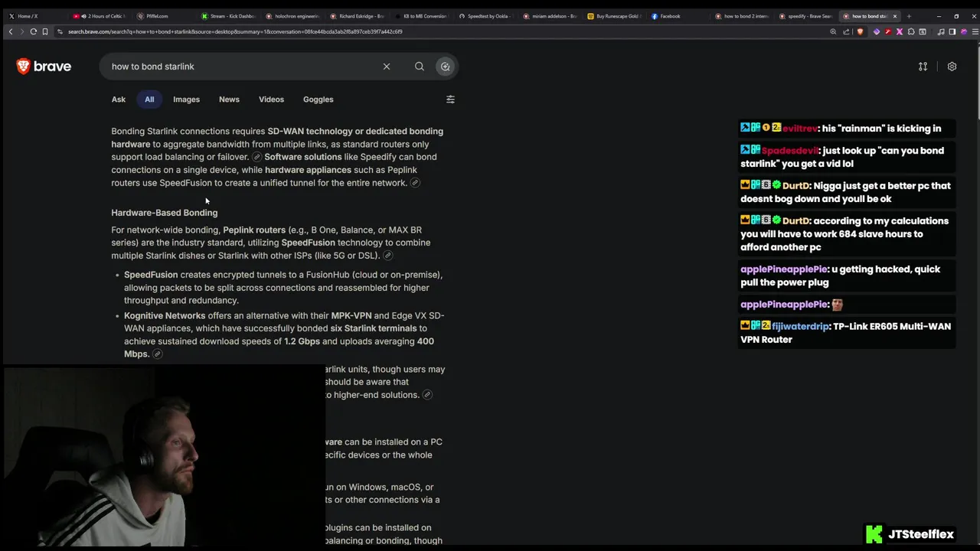Click the bold 'SpeedFusion' bullet term

click(x=151, y=275)
